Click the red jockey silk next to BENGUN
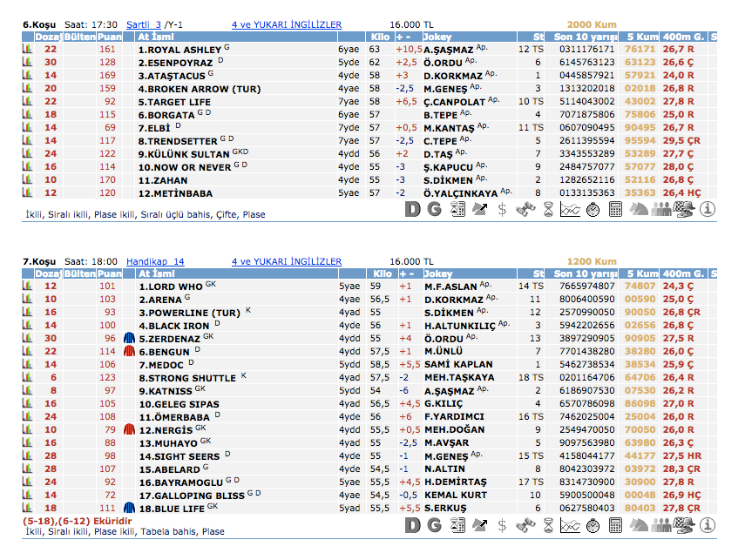745x560 pixels. (x=129, y=351)
